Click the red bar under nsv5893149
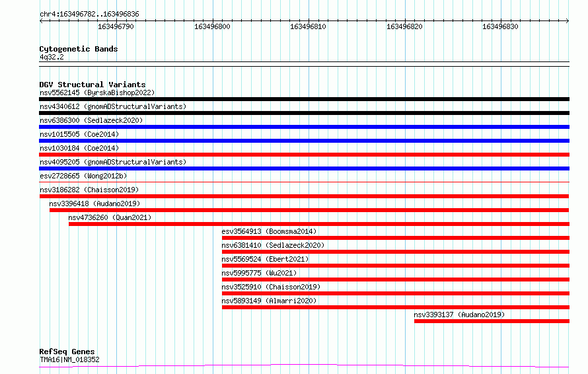The image size is (588, 374). point(396,307)
